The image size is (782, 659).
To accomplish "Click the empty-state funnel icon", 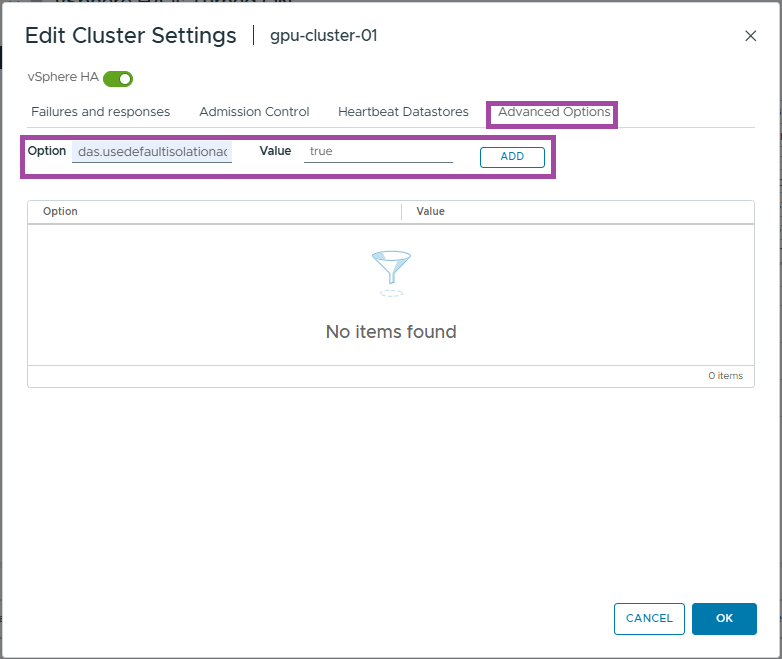I will pos(391,273).
